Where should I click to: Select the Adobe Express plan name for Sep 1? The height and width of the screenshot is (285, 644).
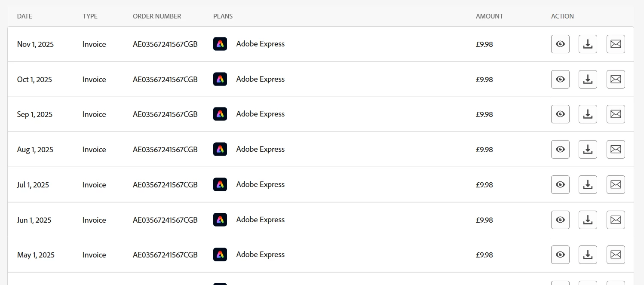pyautogui.click(x=260, y=114)
